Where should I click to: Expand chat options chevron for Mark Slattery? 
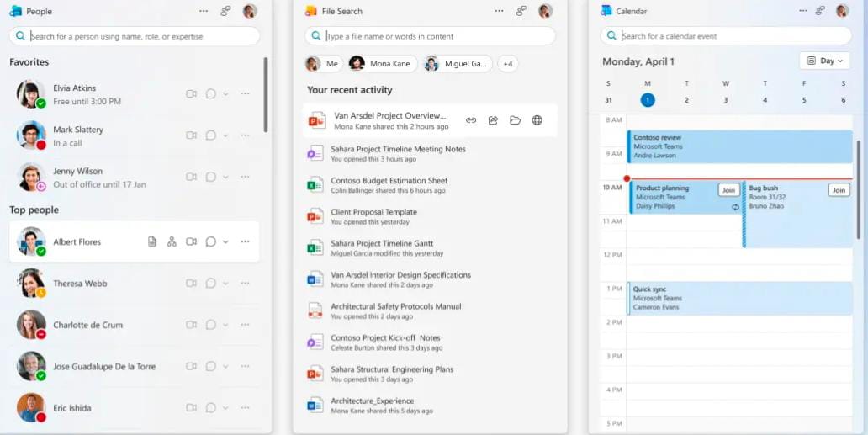point(225,135)
